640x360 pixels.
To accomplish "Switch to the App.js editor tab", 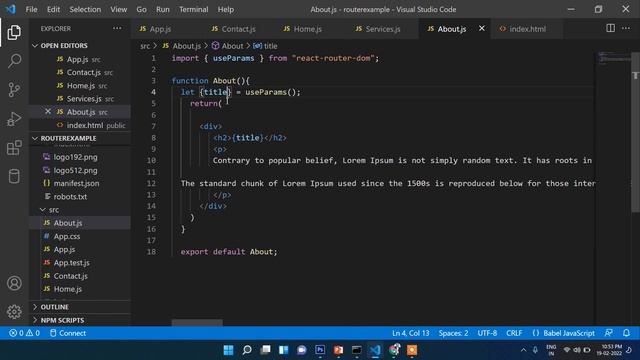I will [167, 29].
